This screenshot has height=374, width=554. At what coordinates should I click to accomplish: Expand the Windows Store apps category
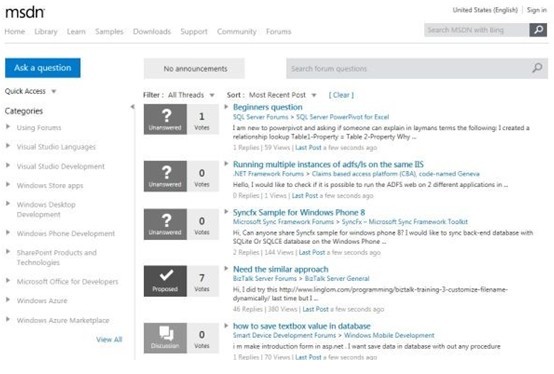[8, 184]
